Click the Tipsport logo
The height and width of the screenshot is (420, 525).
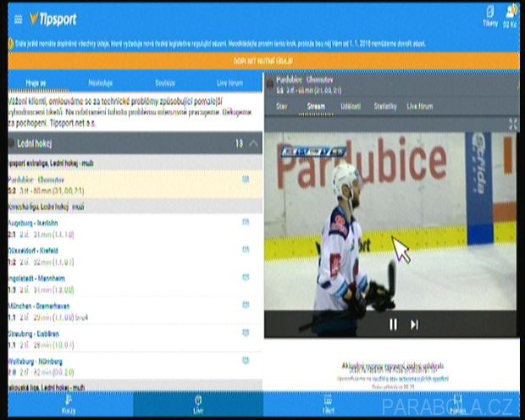pyautogui.click(x=53, y=19)
